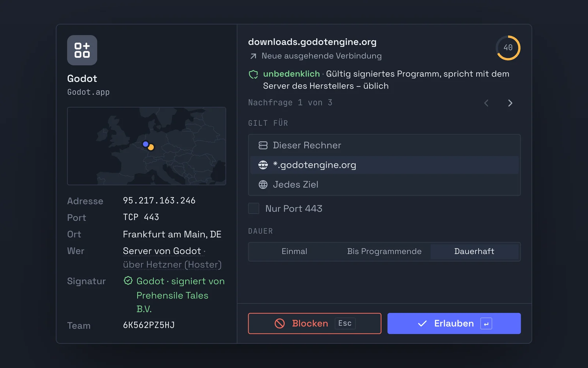
Task: Choose Einmal duration
Action: [294, 251]
